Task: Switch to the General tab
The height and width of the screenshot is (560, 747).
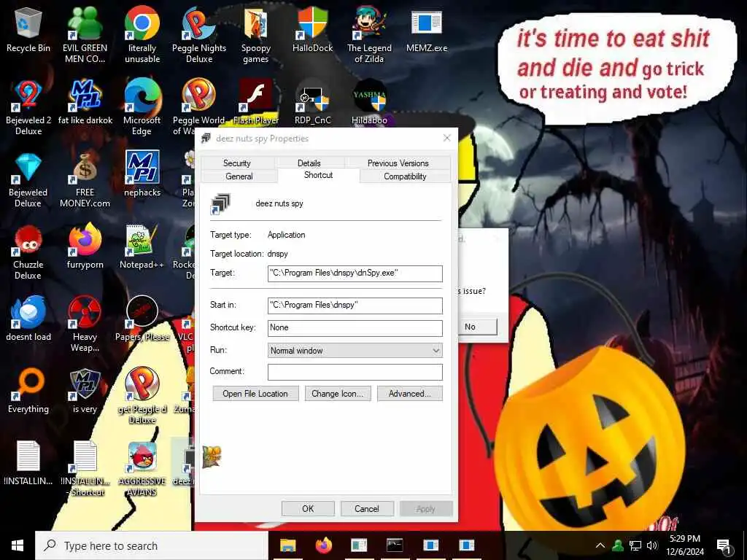Action: (x=239, y=176)
